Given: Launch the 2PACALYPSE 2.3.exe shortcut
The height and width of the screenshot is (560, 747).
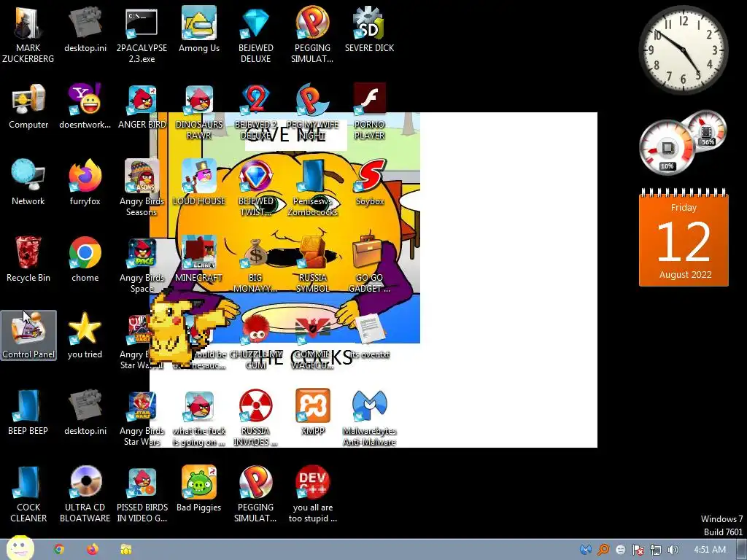Looking at the screenshot, I should pyautogui.click(x=142, y=34).
